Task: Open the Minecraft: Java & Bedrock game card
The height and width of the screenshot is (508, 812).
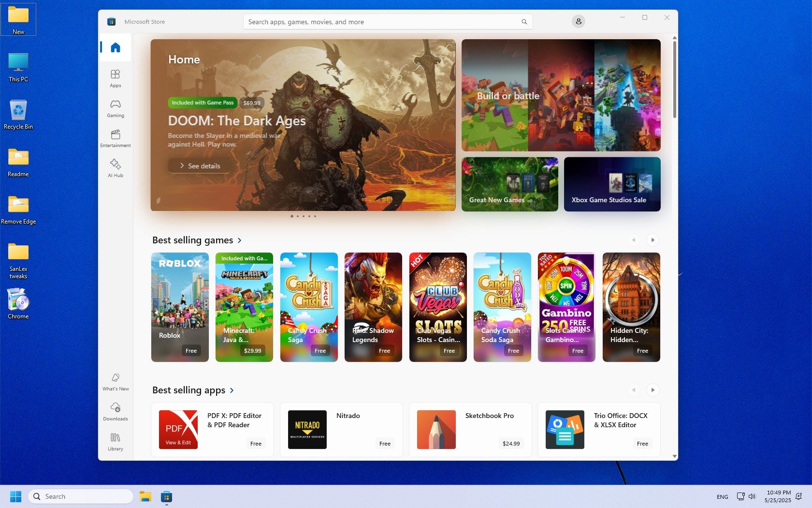Action: pos(244,307)
